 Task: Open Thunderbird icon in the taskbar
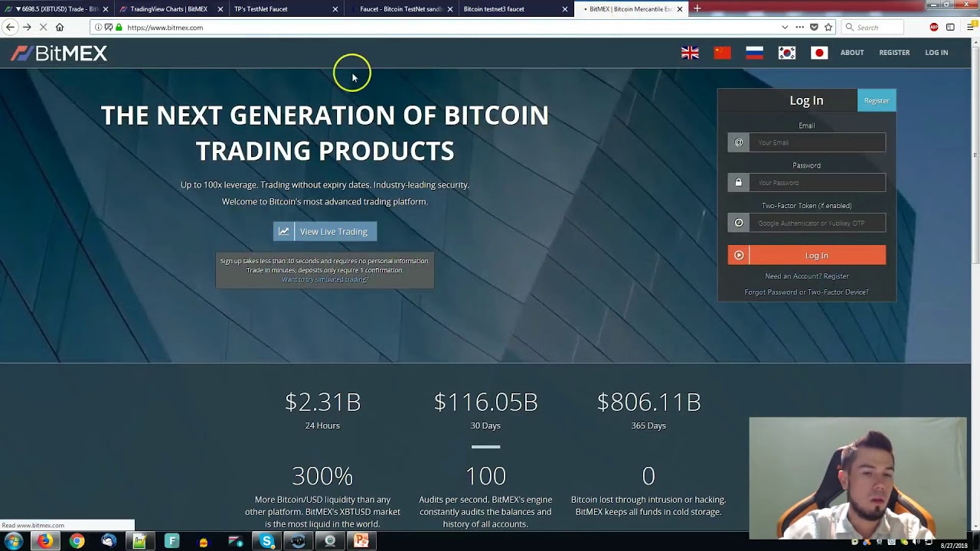pos(108,541)
